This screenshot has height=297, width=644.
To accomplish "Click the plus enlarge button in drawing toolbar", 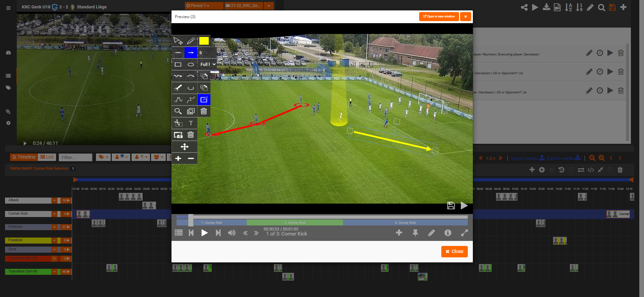I will [x=178, y=158].
